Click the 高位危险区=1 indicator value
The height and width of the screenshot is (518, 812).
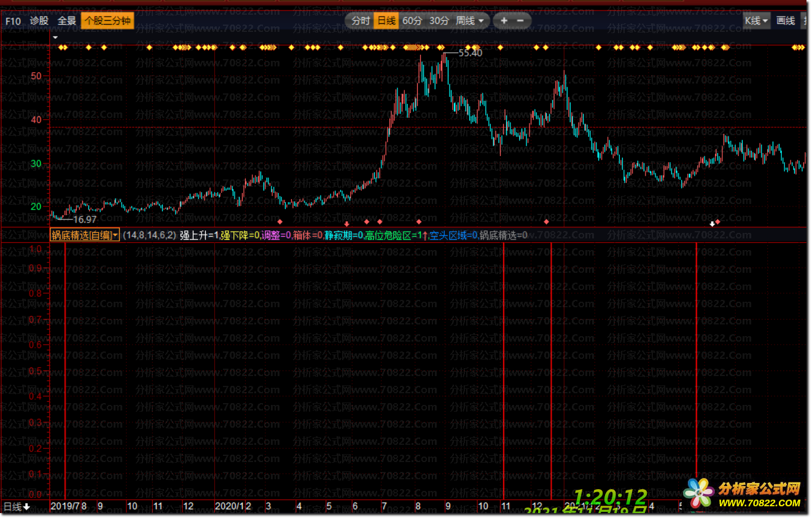coord(395,235)
